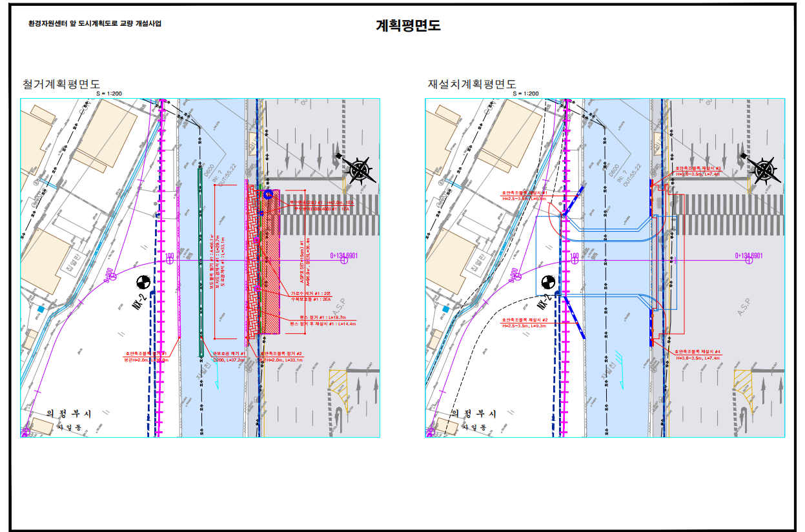Screen dimensions: 805x532
Task: Click the 의정부시 label in the left plan
Action: (x=68, y=413)
